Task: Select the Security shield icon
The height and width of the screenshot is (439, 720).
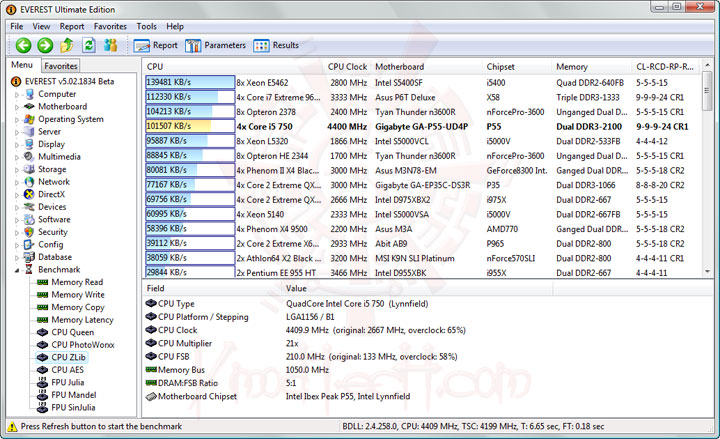Action: [29, 232]
